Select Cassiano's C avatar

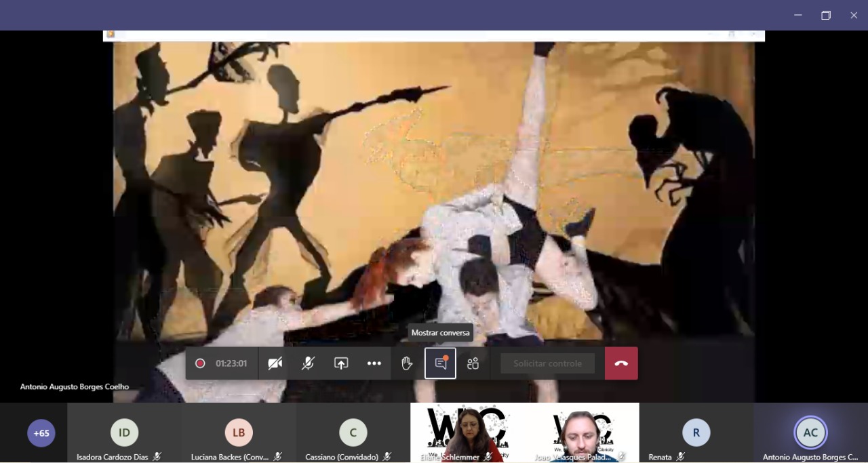pos(353,432)
